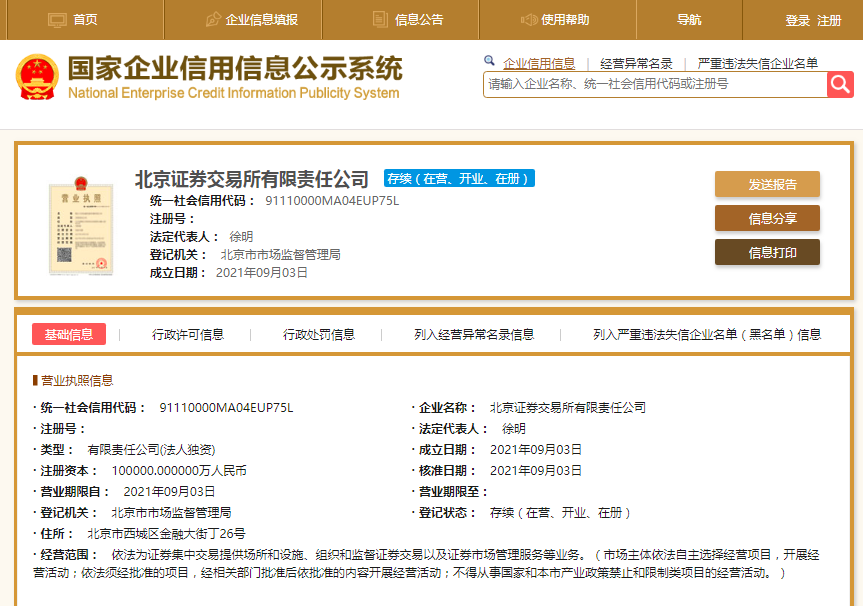
Task: Click the 登记机关 value in the 营业执照信息 section
Action: point(171,512)
